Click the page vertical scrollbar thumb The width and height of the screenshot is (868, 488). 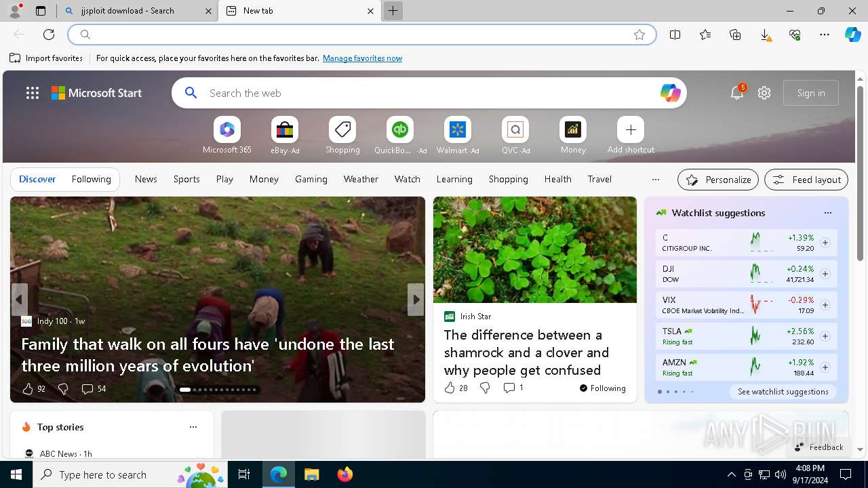click(x=861, y=173)
